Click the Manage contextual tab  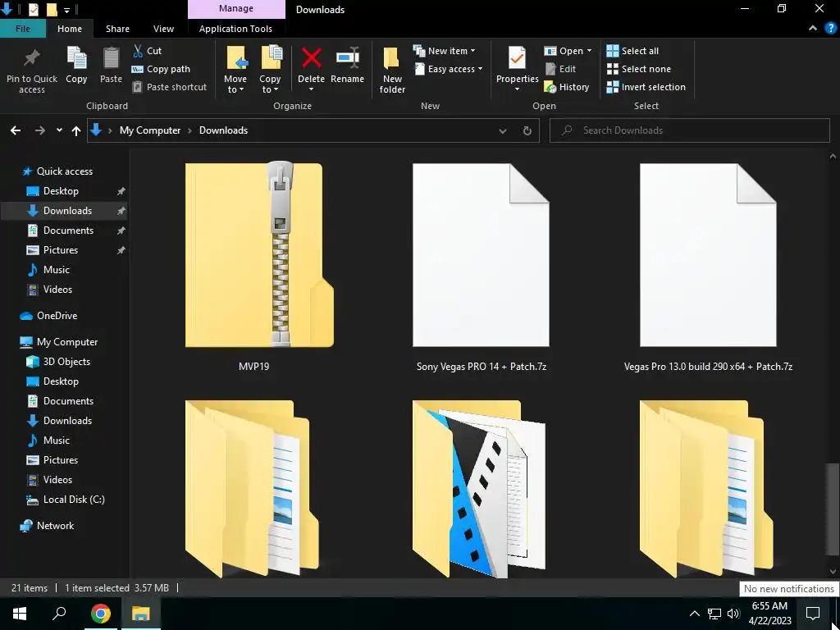point(235,9)
